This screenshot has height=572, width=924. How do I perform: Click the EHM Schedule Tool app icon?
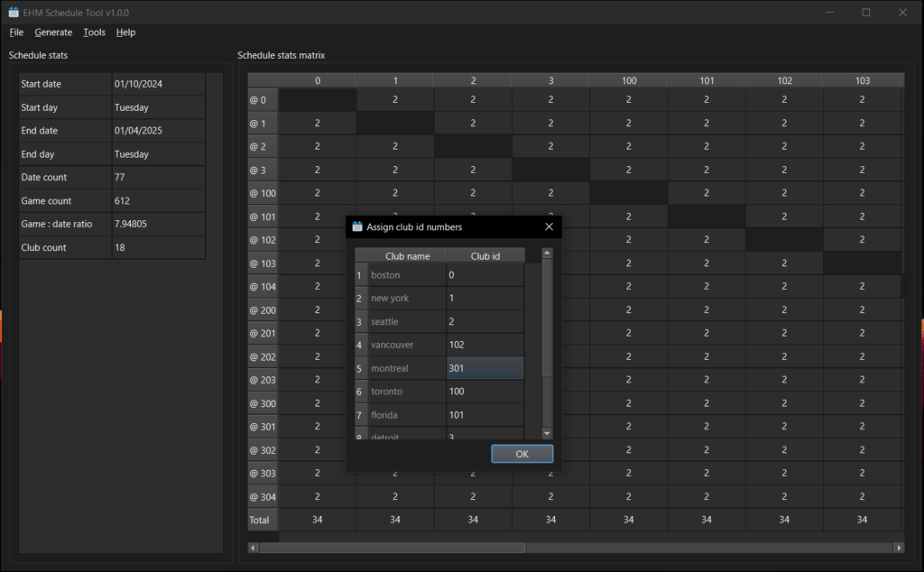(14, 13)
